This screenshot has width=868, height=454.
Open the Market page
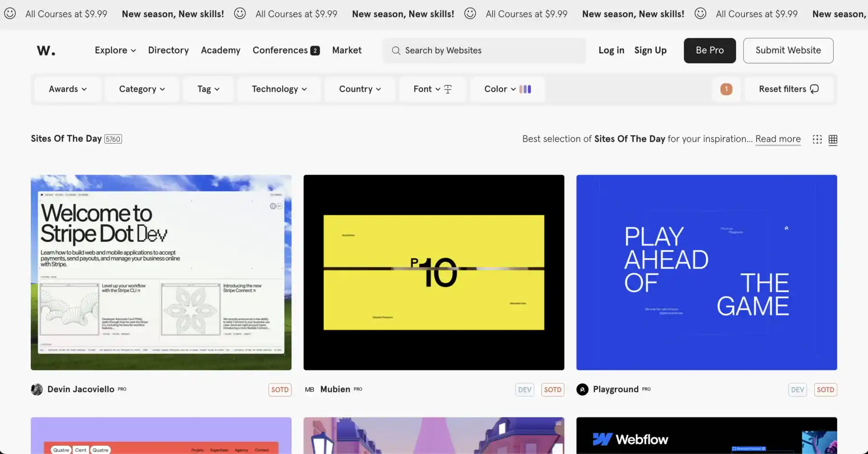pyautogui.click(x=347, y=51)
